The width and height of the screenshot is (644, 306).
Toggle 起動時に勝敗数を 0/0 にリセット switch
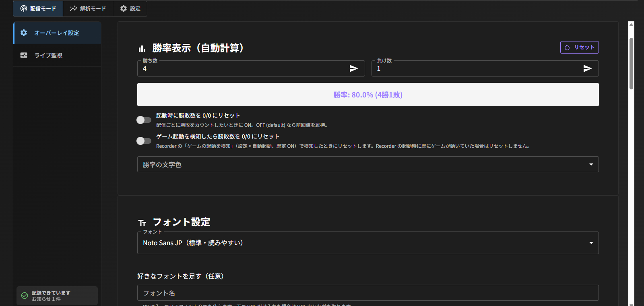[x=144, y=120]
